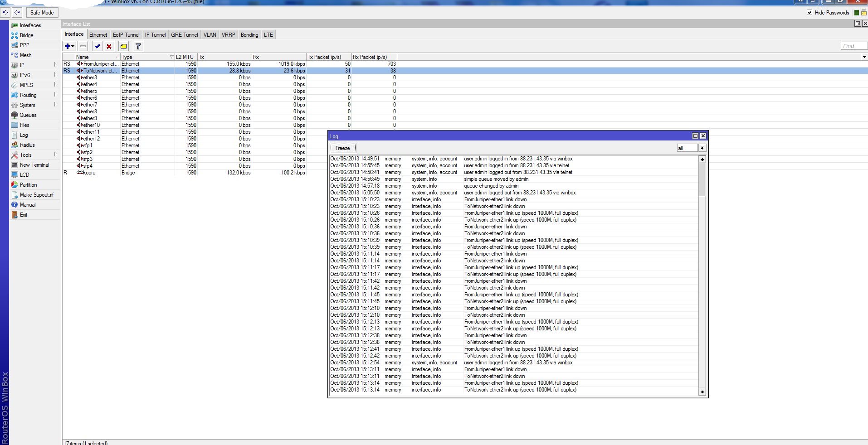The image size is (868, 445).
Task: Open the Files panel from the sidebar
Action: pos(24,125)
